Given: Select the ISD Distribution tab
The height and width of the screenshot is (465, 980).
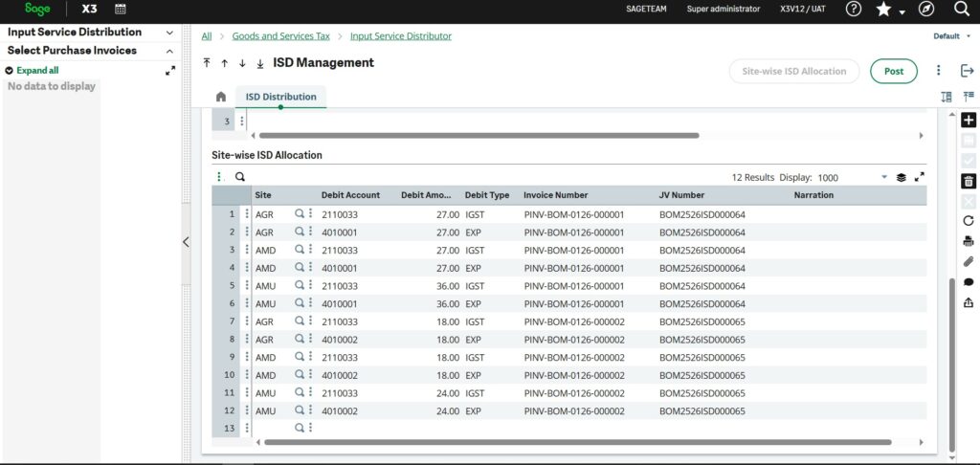Looking at the screenshot, I should 280,97.
